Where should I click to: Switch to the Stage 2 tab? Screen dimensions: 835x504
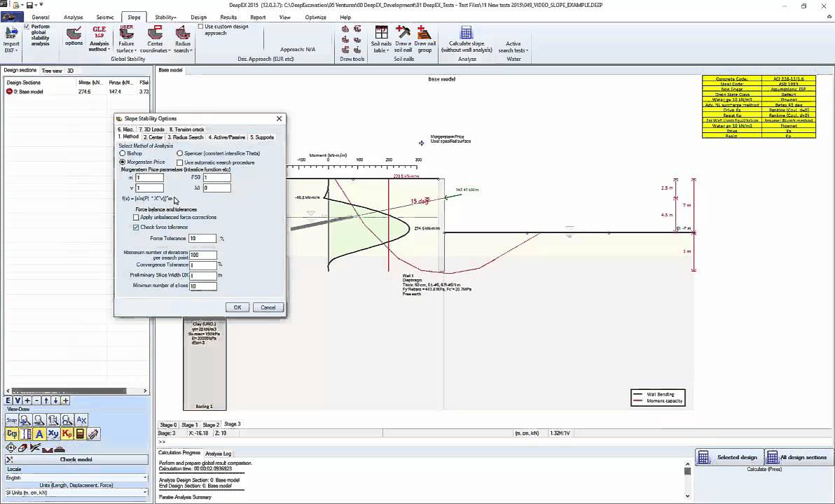click(x=211, y=425)
